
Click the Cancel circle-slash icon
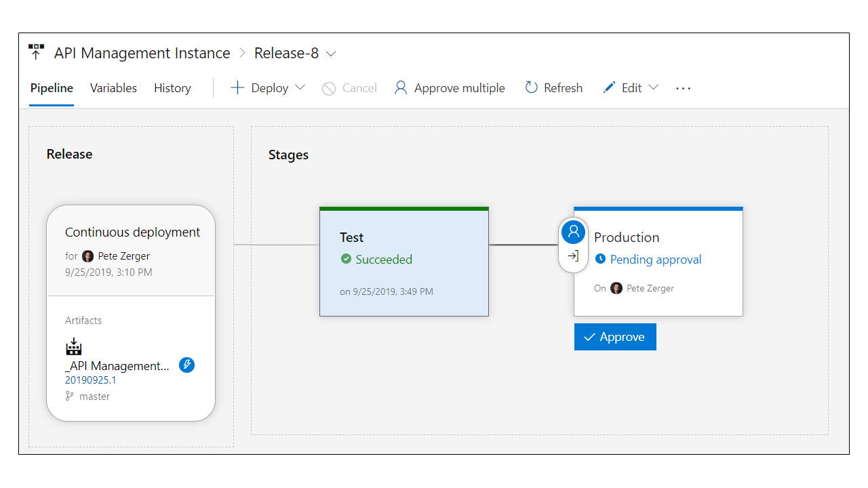(329, 89)
